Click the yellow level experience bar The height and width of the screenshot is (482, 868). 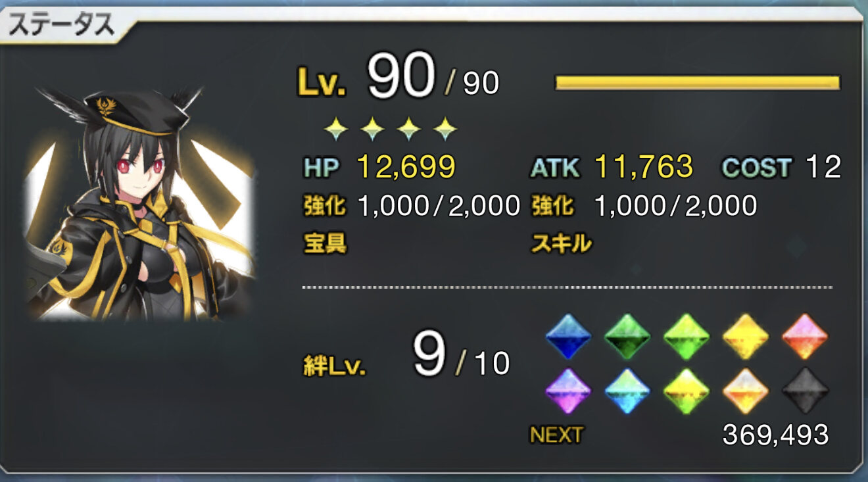pyautogui.click(x=698, y=82)
